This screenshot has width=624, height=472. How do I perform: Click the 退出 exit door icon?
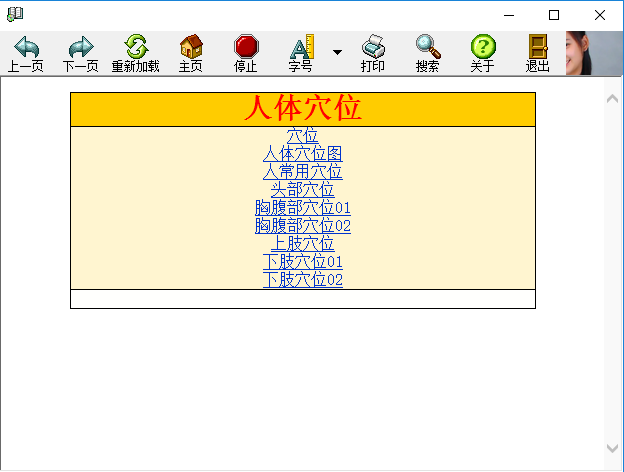click(x=538, y=47)
